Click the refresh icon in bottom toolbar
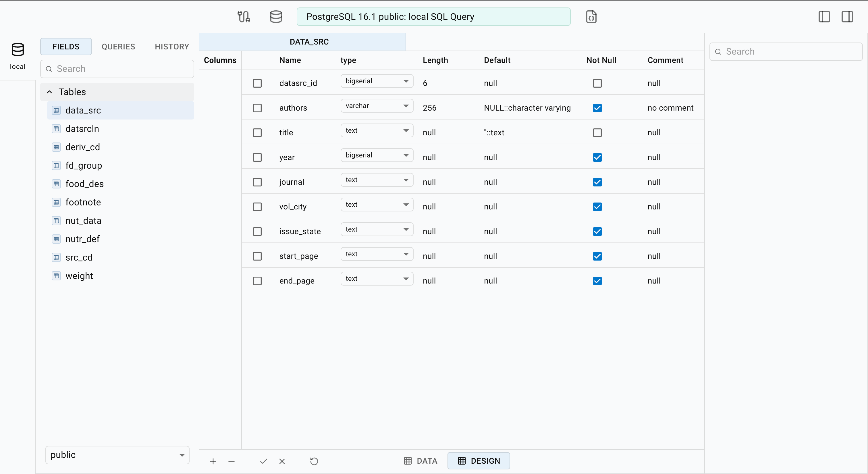 314,461
